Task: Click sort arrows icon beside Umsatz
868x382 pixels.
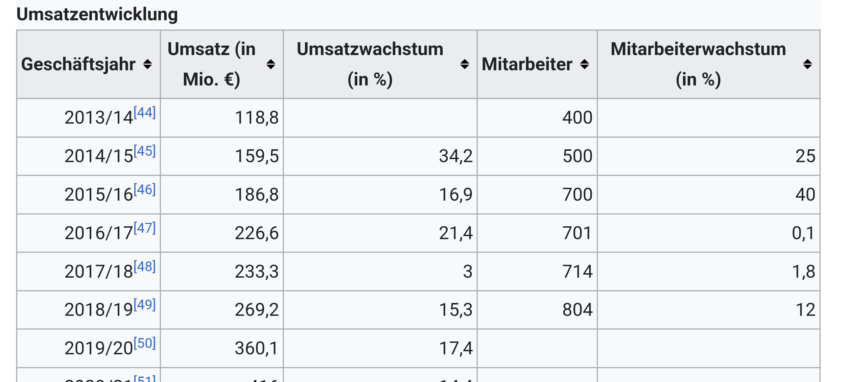Action: tap(271, 64)
